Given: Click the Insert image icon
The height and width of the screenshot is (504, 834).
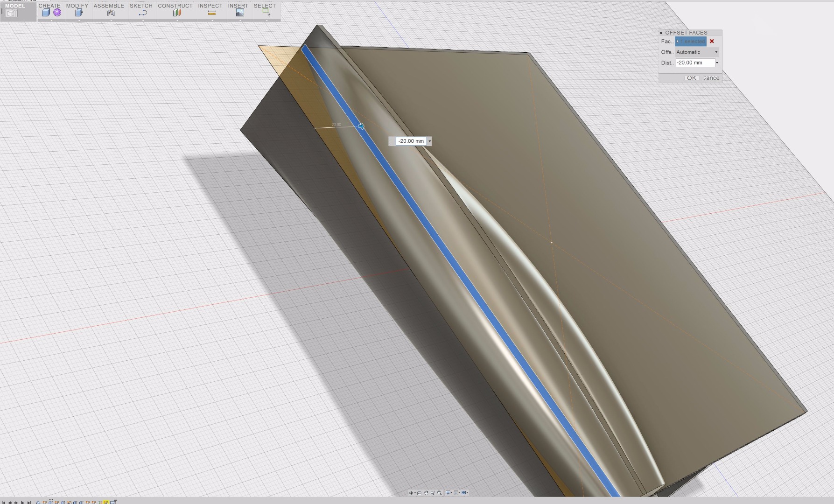Looking at the screenshot, I should tap(240, 13).
